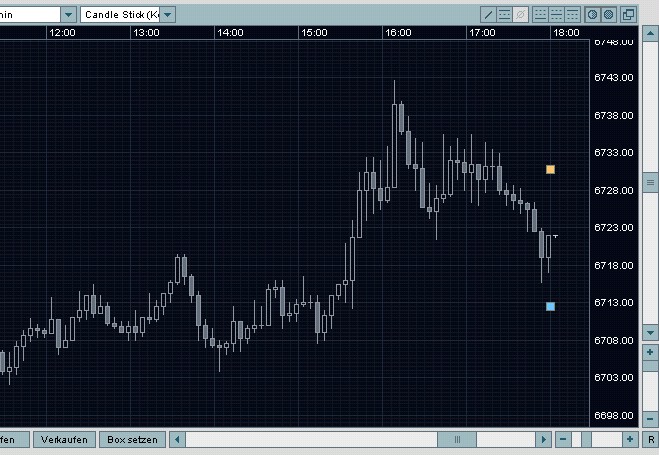
Task: Click the 18:00 time axis label
Action: [x=567, y=33]
